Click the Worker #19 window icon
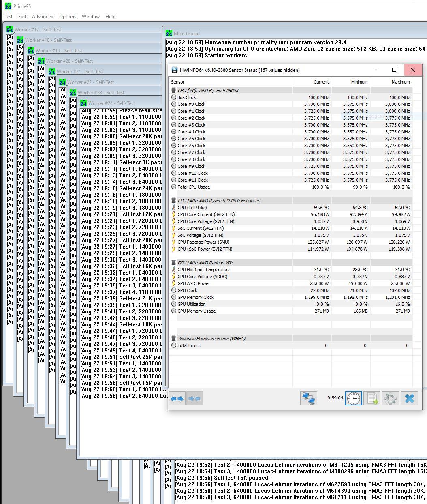The width and height of the screenshot is (427, 504). tap(31, 50)
